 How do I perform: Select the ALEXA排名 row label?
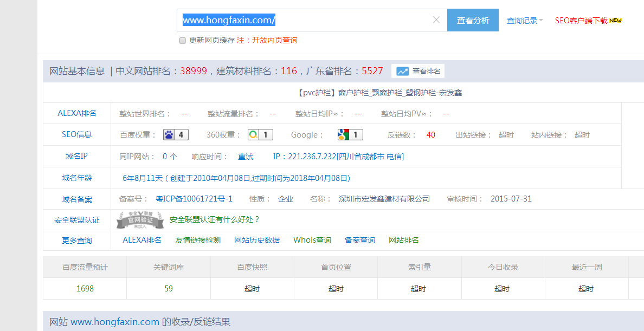tap(77, 113)
